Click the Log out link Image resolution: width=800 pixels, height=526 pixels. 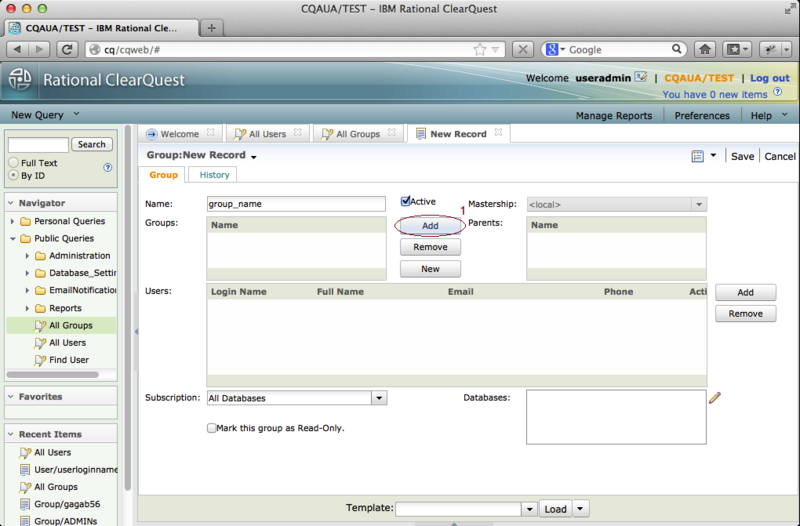click(x=769, y=78)
